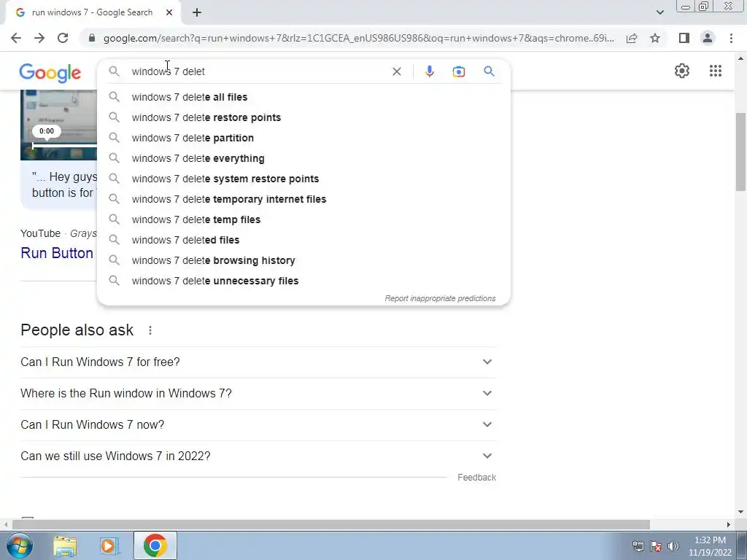Share this page from address bar

pos(632,38)
